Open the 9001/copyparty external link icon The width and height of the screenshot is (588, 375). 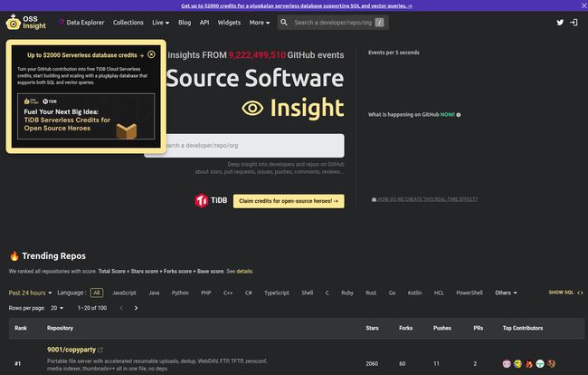pyautogui.click(x=100, y=350)
